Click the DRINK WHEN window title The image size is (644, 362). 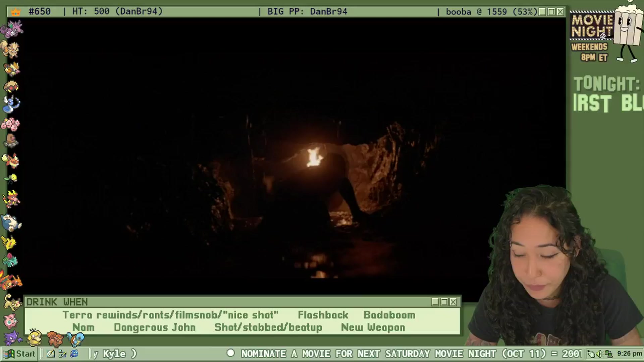pyautogui.click(x=57, y=302)
